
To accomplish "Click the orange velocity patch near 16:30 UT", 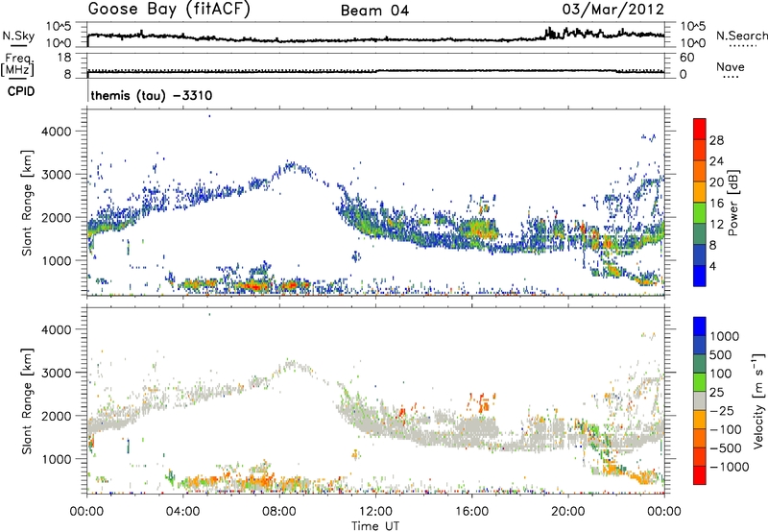I will [482, 402].
